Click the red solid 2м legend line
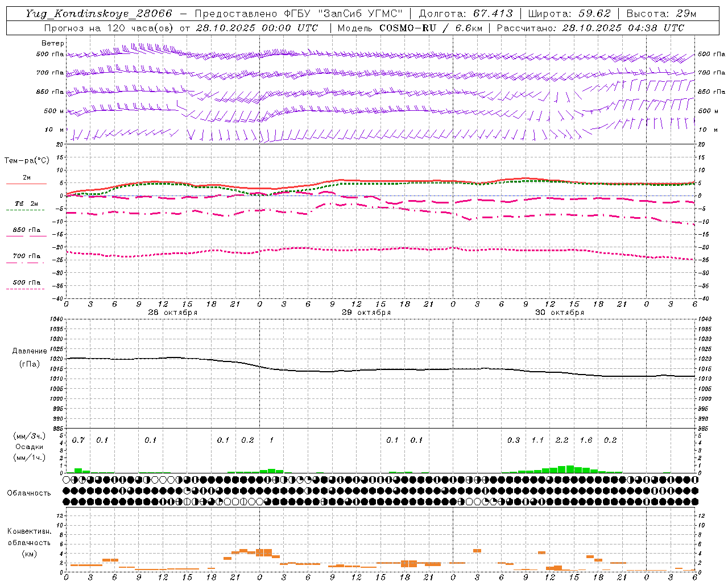 point(27,184)
